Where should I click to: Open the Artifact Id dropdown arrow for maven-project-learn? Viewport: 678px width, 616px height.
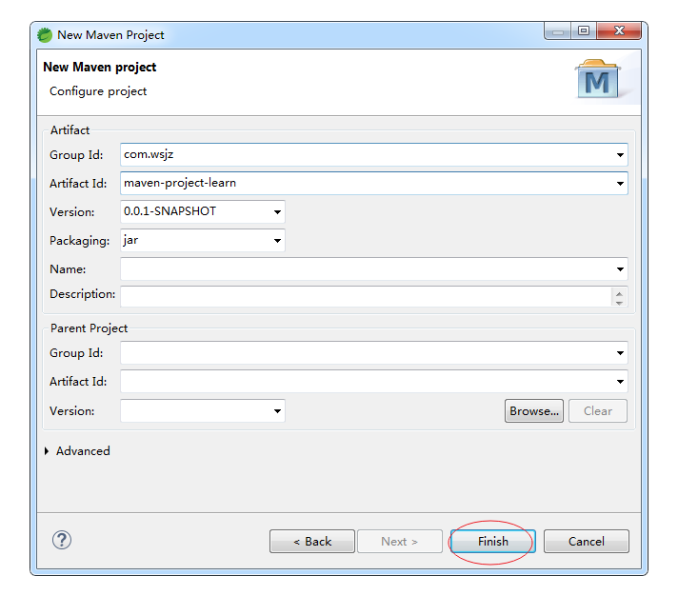click(x=620, y=184)
